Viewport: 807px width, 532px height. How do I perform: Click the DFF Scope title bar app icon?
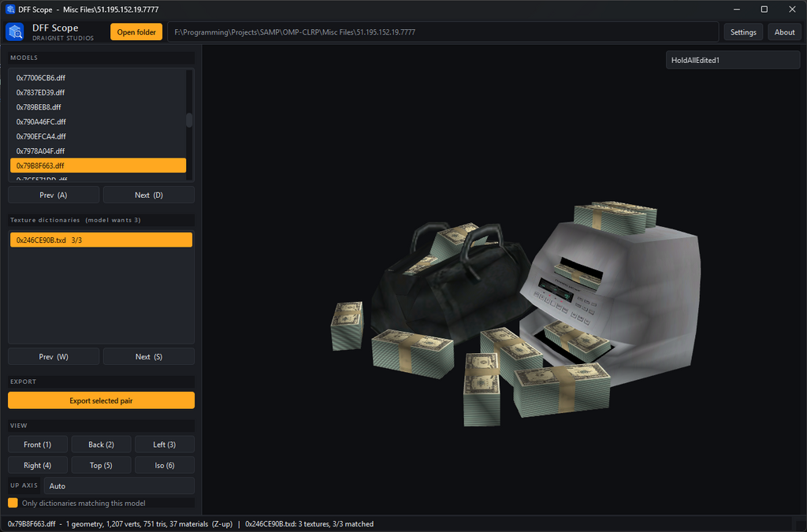pyautogui.click(x=10, y=9)
